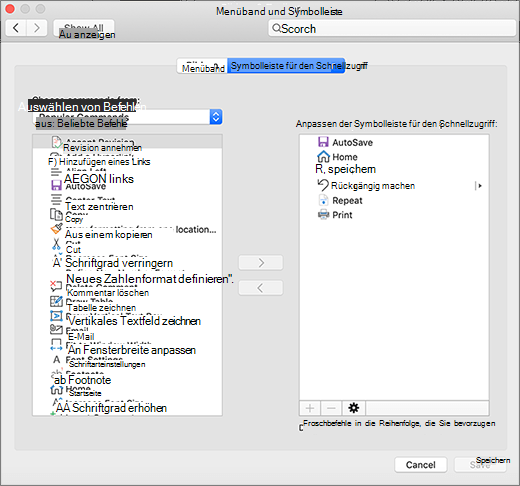Click the AutoSave floppy icon in command list
This screenshot has height=486, width=520.
[56, 185]
